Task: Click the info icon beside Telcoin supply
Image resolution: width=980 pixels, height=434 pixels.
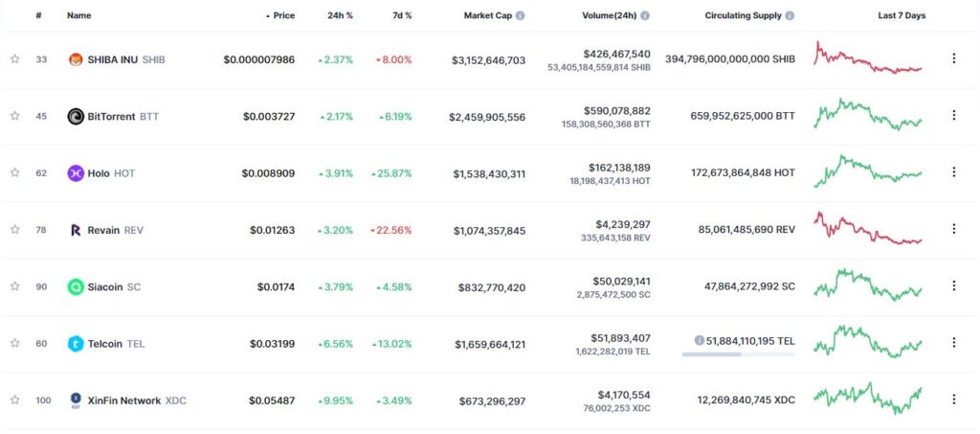Action: (x=700, y=340)
